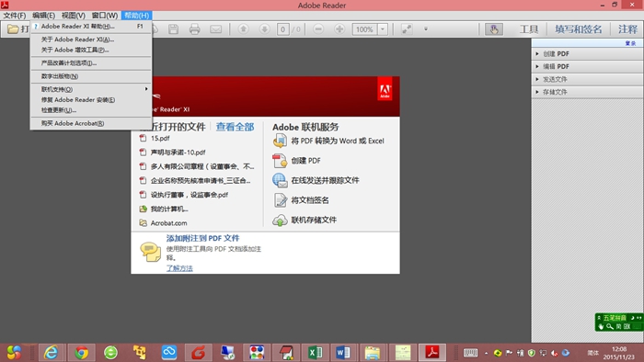
Task: Click the 登录 sign-in link
Action: 630,43
